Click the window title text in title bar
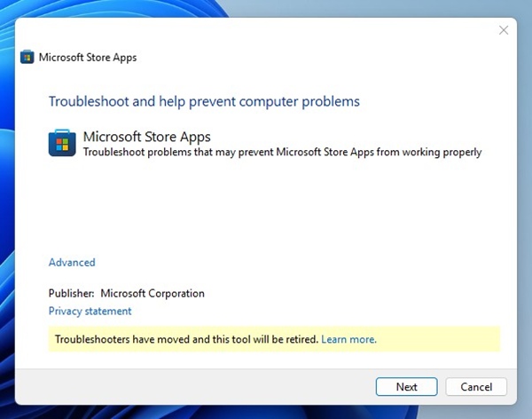This screenshot has width=532, height=419. [88, 58]
